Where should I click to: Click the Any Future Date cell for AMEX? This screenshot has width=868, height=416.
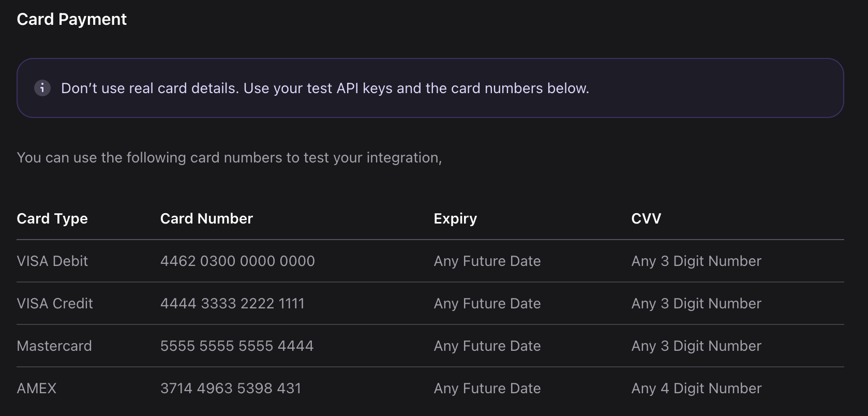[x=487, y=389]
